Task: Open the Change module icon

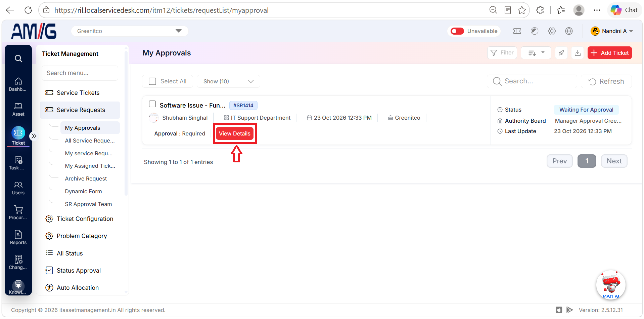Action: pyautogui.click(x=18, y=263)
